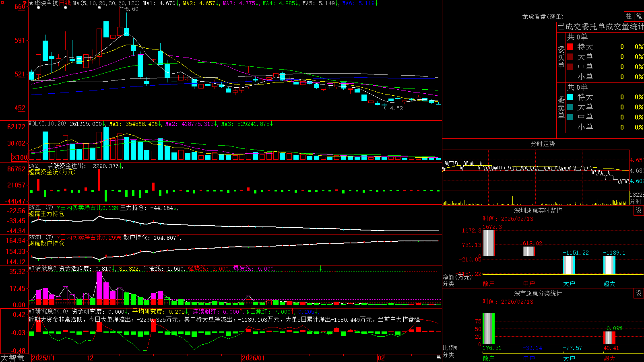
Task: Click the 平均研究度: 0.205 label
Action: (x=159, y=311)
